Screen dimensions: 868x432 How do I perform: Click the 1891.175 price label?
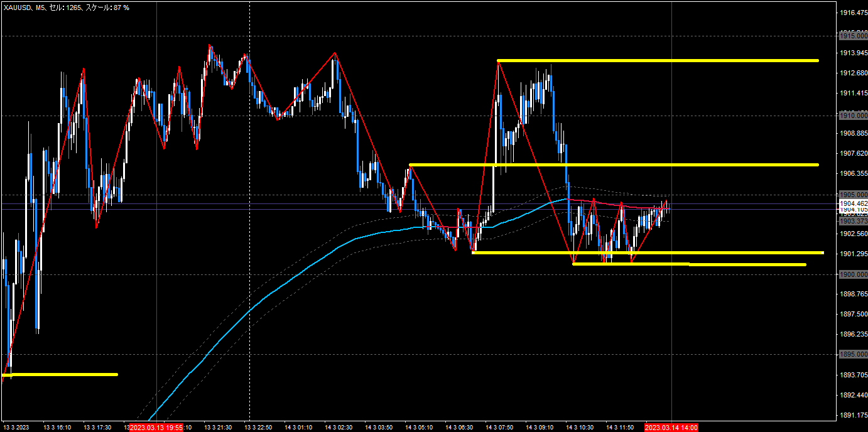[x=854, y=415]
